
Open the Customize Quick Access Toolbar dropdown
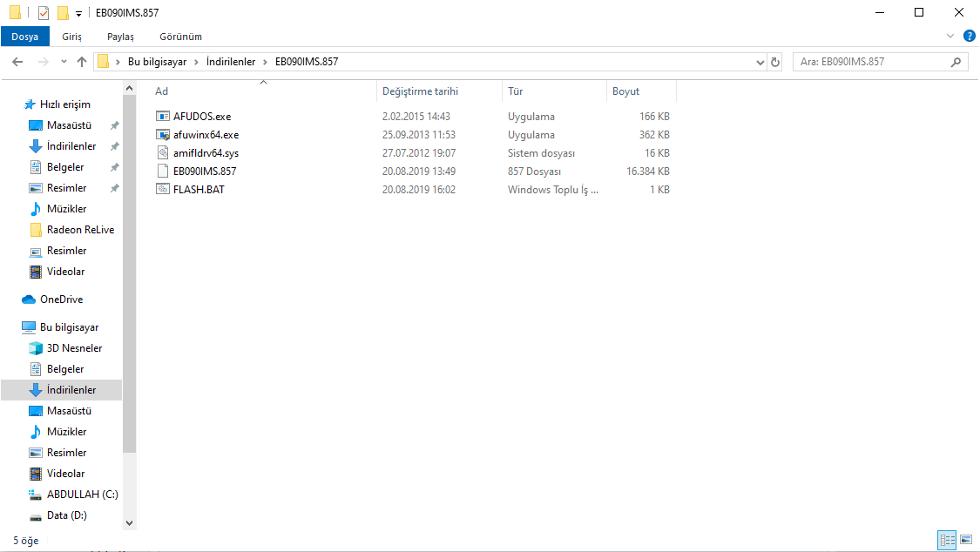point(78,13)
